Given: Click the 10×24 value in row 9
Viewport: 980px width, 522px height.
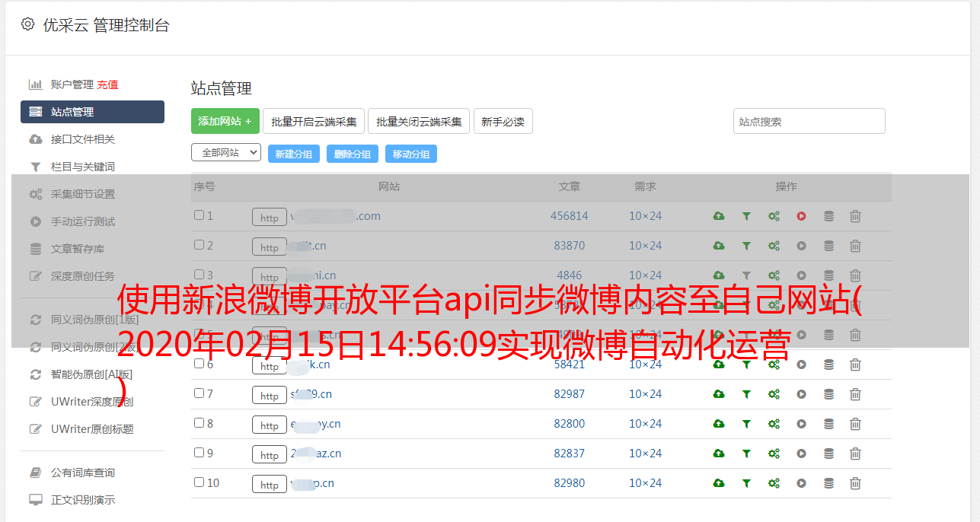Looking at the screenshot, I should [x=645, y=454].
